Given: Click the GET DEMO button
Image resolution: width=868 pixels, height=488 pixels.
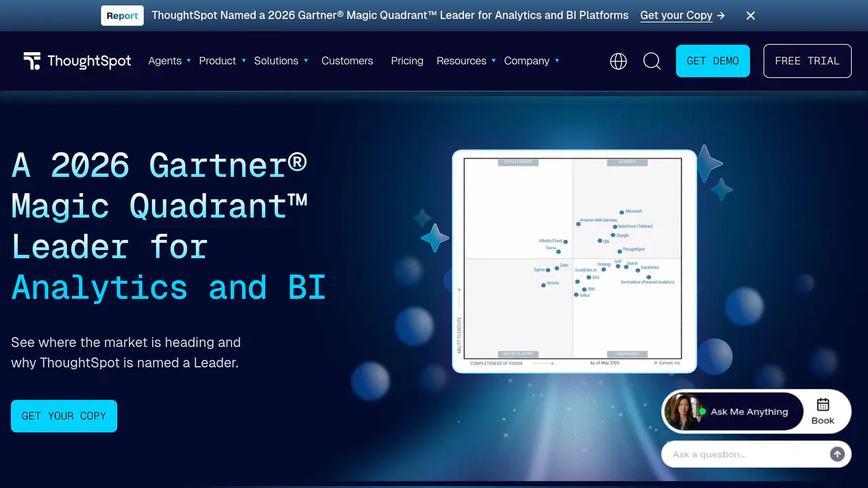Looking at the screenshot, I should [x=713, y=61].
